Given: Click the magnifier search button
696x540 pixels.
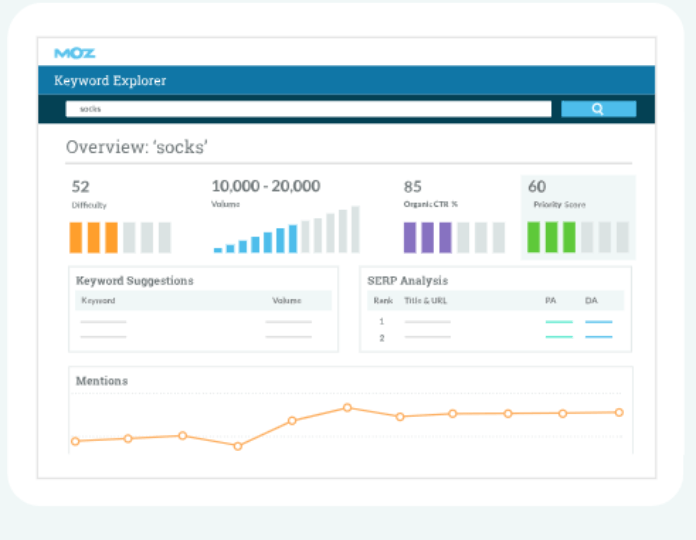Looking at the screenshot, I should click(x=598, y=109).
